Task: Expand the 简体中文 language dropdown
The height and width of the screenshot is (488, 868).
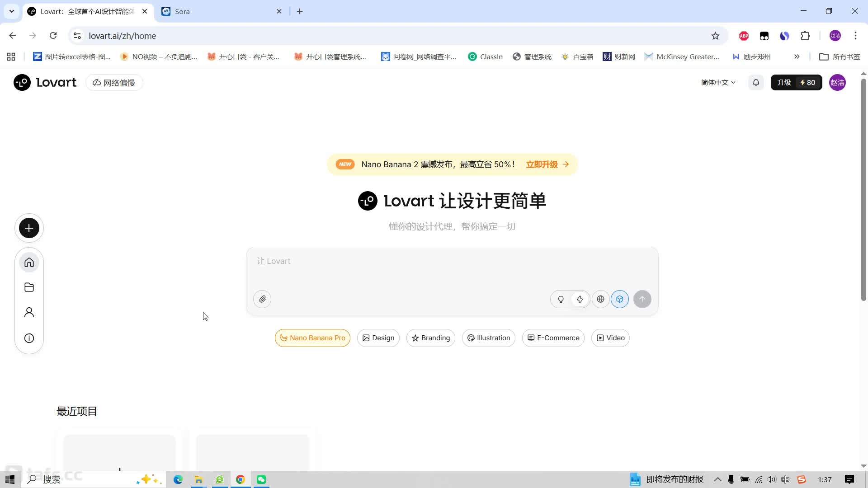Action: [x=718, y=83]
